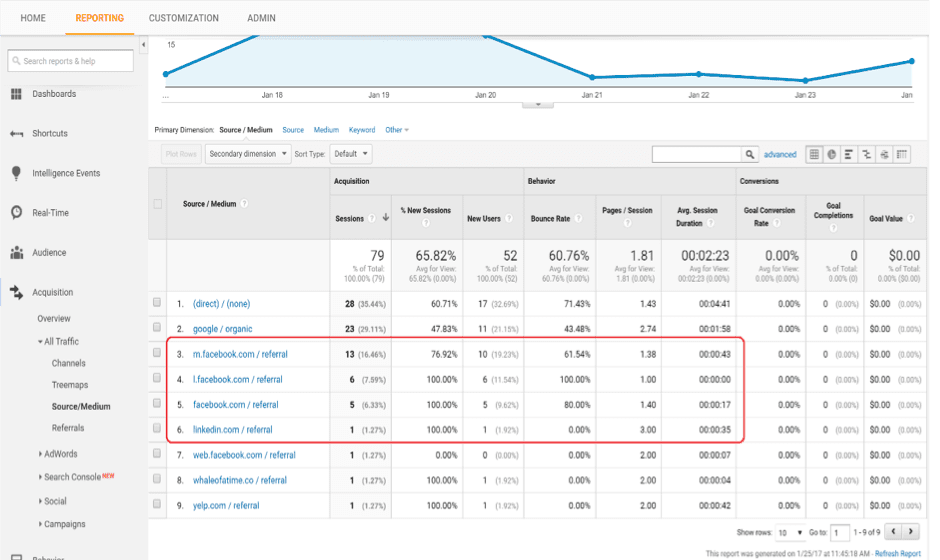940x560 pixels.
Task: Click help icon next to New Users
Action: pos(508,218)
